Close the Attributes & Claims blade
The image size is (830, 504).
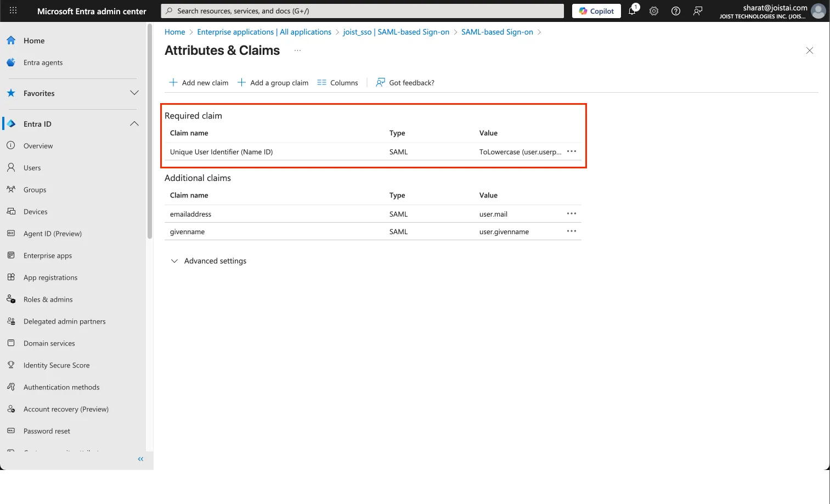coord(809,50)
